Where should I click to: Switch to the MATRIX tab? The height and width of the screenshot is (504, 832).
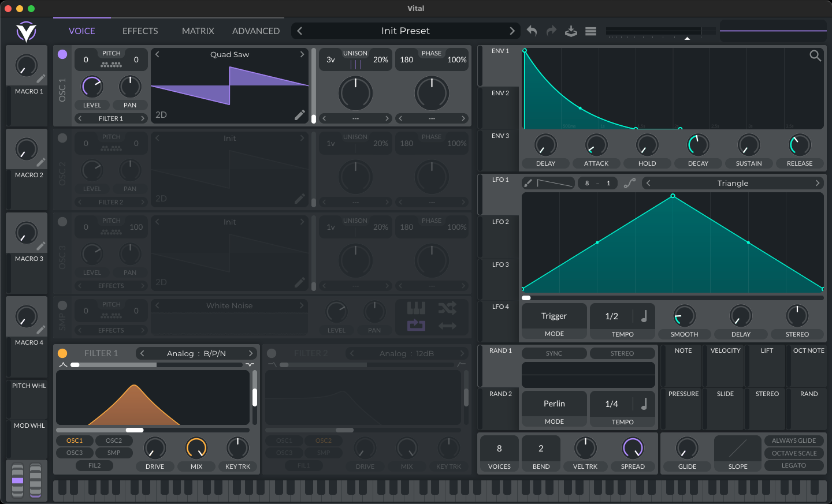coord(198,31)
